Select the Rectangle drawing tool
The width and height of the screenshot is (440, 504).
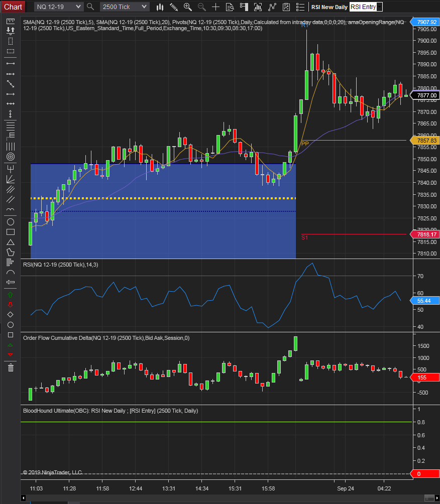10,232
